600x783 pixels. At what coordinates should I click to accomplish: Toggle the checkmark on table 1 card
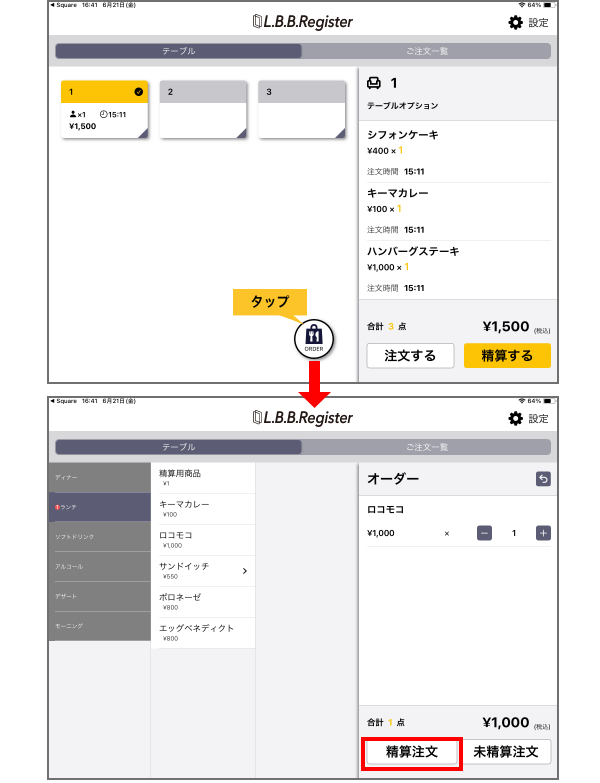(x=138, y=92)
